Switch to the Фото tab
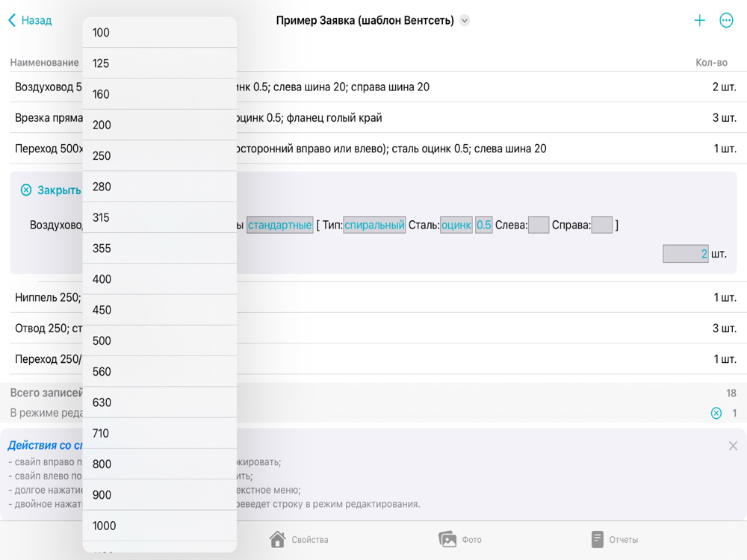The width and height of the screenshot is (747, 560). pos(459,540)
